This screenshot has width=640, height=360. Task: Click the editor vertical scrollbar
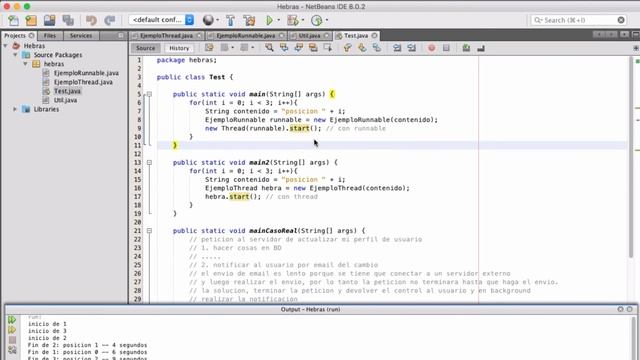(x=631, y=158)
